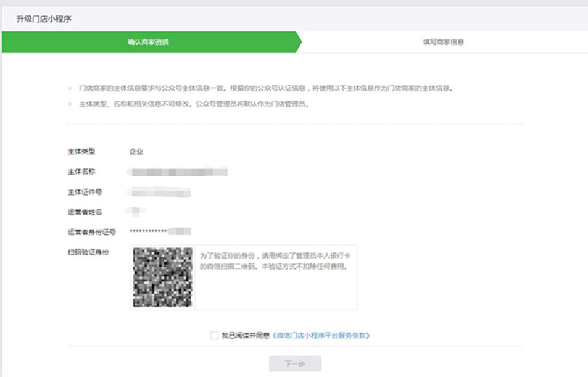Viewport: 588px width, 377px height.
Task: Click the 主体类型 field label
Action: click(x=81, y=152)
